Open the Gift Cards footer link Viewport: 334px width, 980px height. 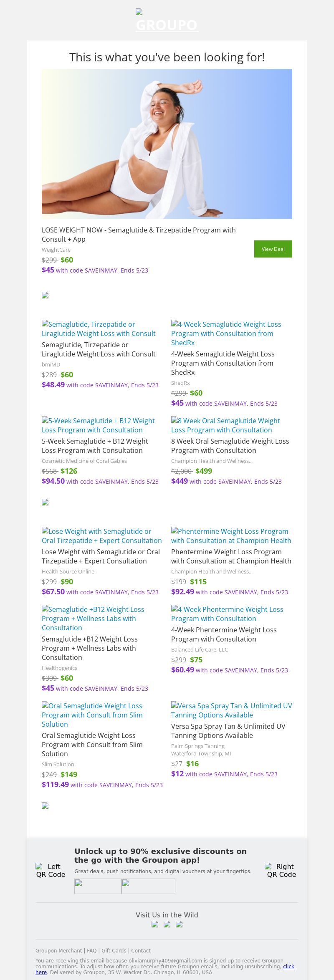coord(114,950)
